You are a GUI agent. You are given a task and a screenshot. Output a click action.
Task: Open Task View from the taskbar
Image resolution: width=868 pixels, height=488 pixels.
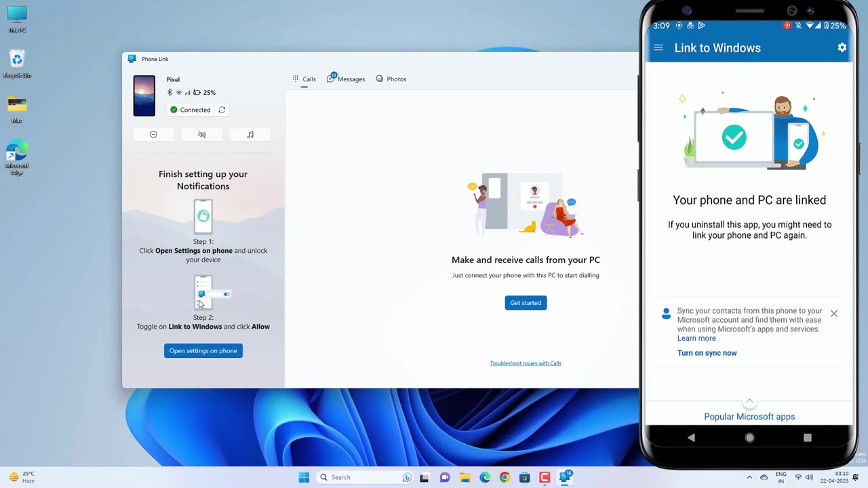tap(425, 478)
